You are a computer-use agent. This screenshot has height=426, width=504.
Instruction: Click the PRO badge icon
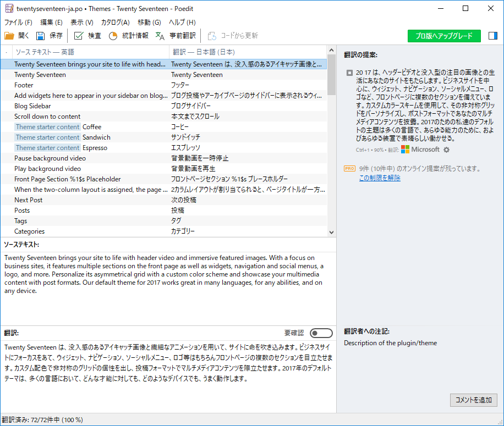pos(349,169)
